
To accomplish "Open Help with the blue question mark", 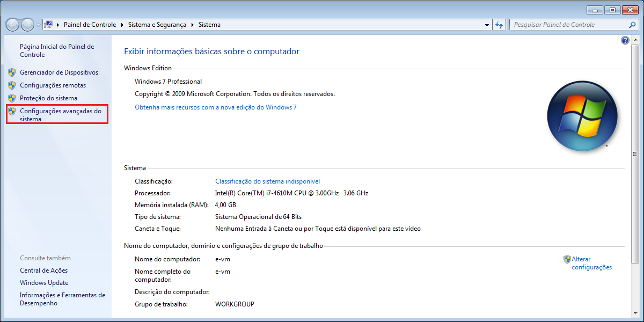I will coord(625,40).
